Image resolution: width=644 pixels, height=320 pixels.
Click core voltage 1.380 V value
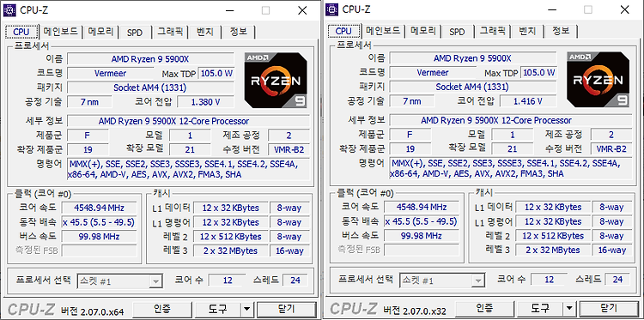point(205,102)
